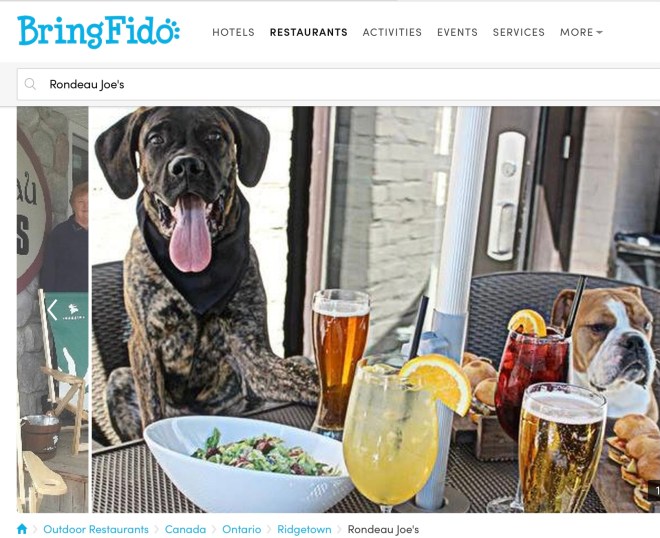The width and height of the screenshot is (660, 538).
Task: Open the Services menu item
Action: pyautogui.click(x=519, y=32)
